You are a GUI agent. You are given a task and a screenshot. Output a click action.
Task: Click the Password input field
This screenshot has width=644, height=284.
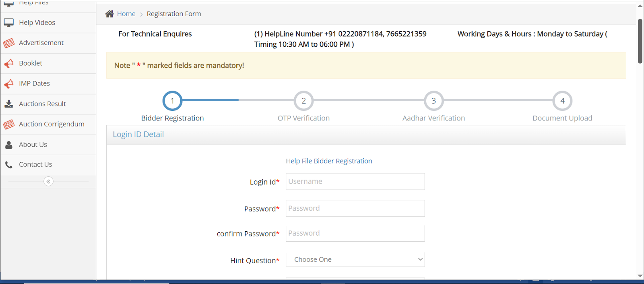355,208
